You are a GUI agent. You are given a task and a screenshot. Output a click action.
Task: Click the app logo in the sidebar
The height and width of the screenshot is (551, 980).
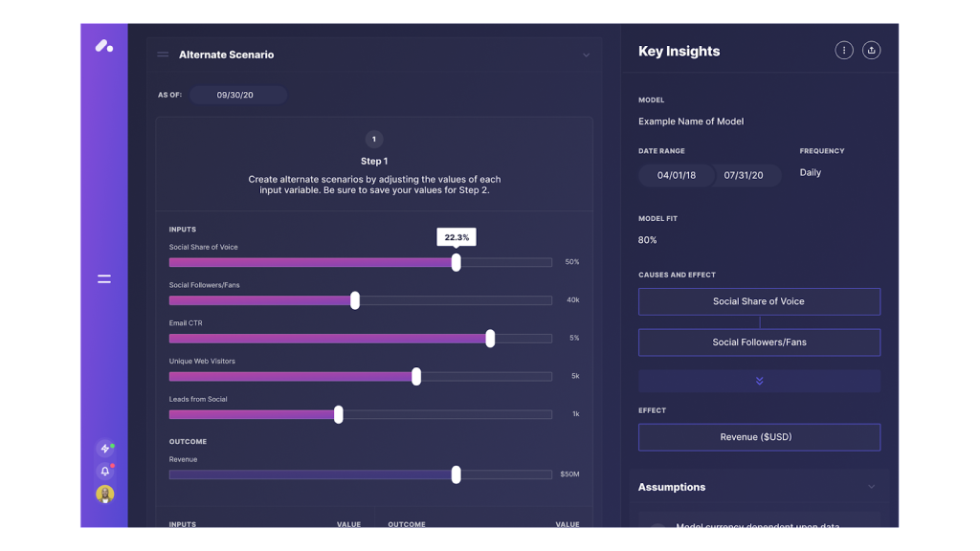103,46
